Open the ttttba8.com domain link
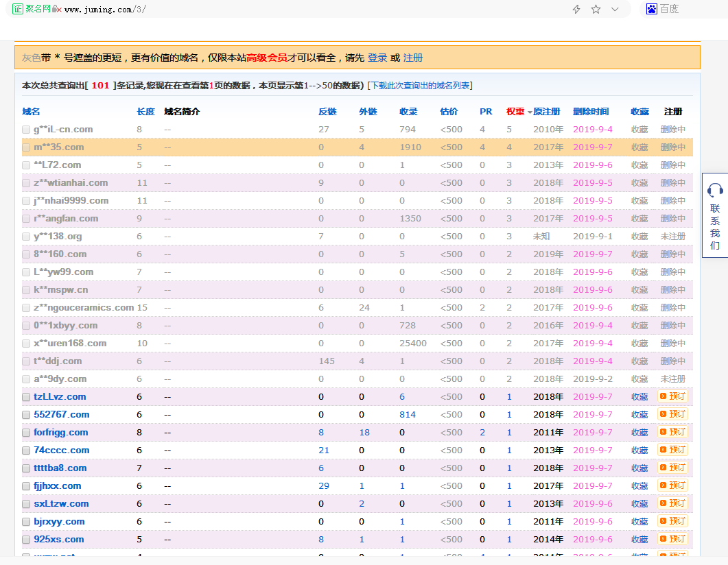The width and height of the screenshot is (728, 565). click(x=60, y=468)
